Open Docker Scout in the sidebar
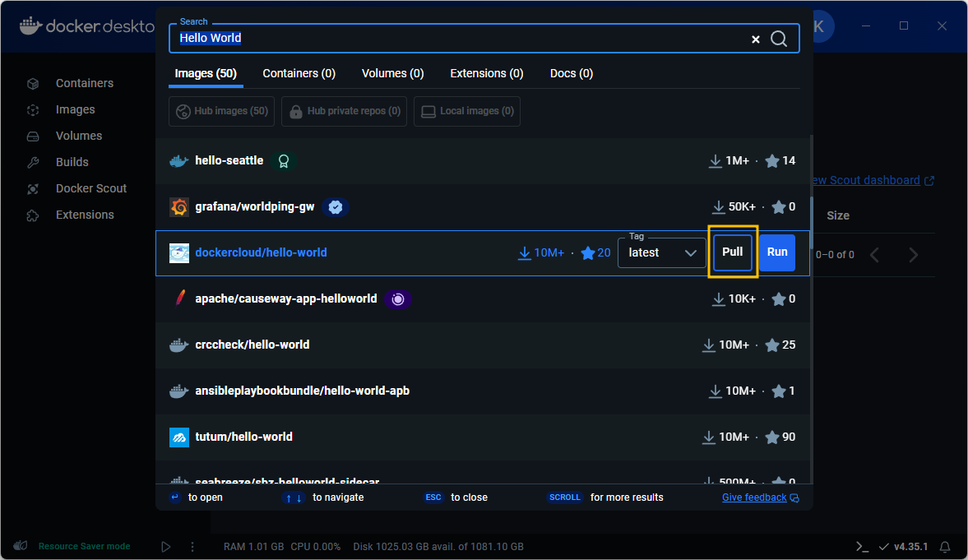Image resolution: width=968 pixels, height=560 pixels. click(x=90, y=189)
